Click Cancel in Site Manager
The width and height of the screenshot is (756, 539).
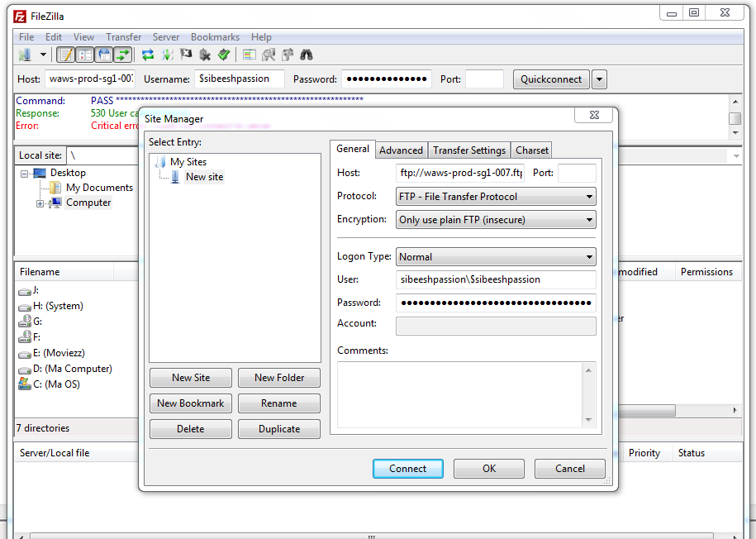pos(570,469)
